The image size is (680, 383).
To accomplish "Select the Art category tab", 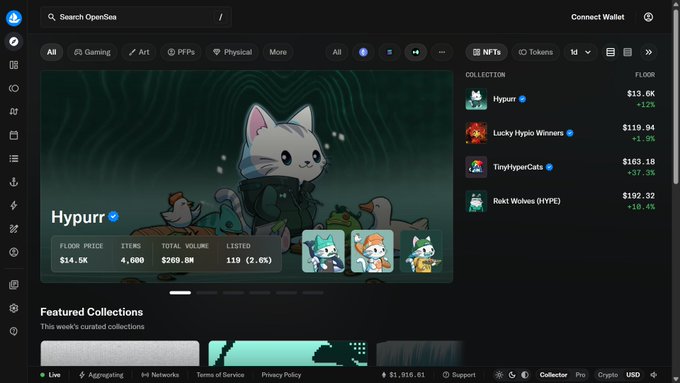I will pos(139,52).
